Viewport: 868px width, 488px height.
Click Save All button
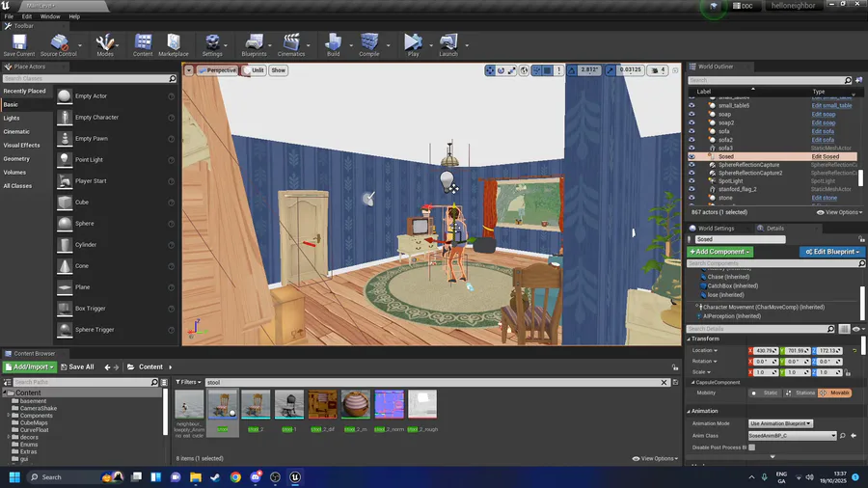click(x=77, y=366)
